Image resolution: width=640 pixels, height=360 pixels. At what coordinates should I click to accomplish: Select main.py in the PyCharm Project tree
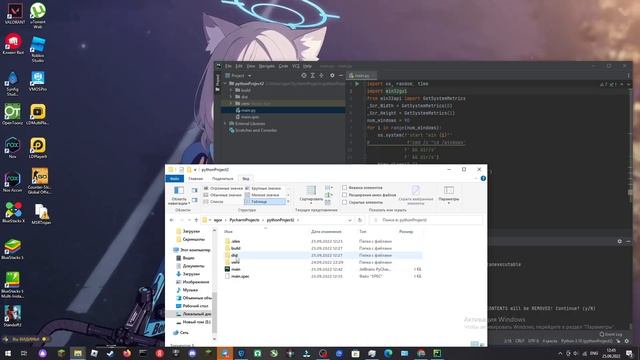coord(249,110)
